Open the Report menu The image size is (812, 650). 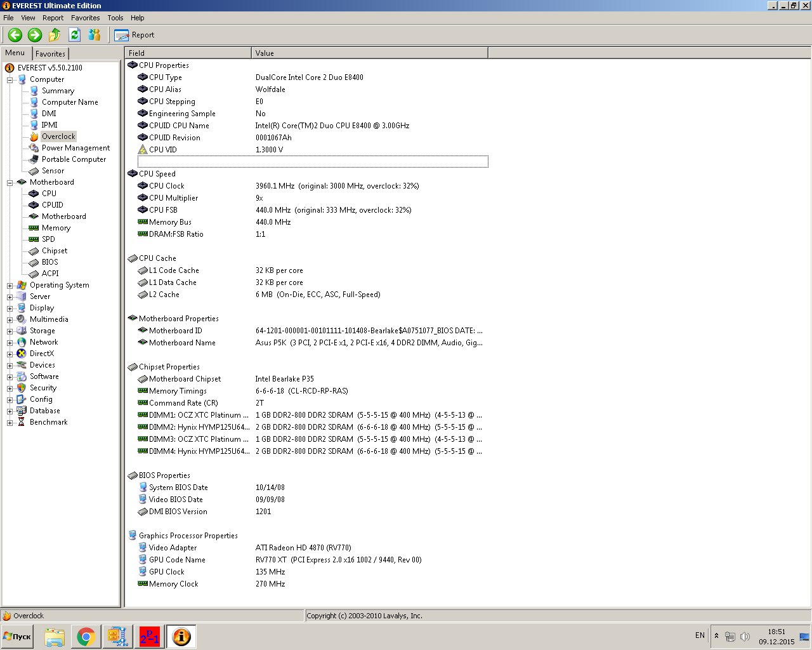53,18
